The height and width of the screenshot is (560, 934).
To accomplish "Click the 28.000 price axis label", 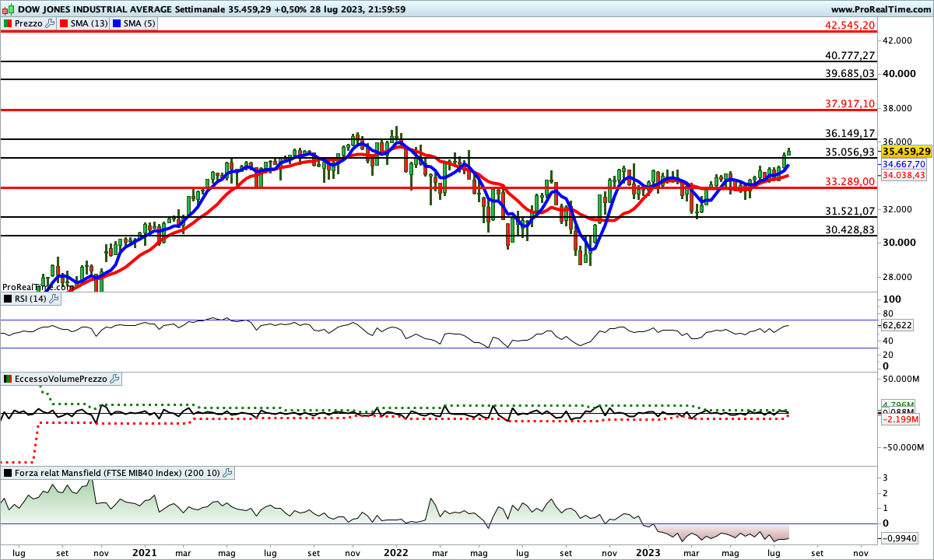I will click(897, 277).
